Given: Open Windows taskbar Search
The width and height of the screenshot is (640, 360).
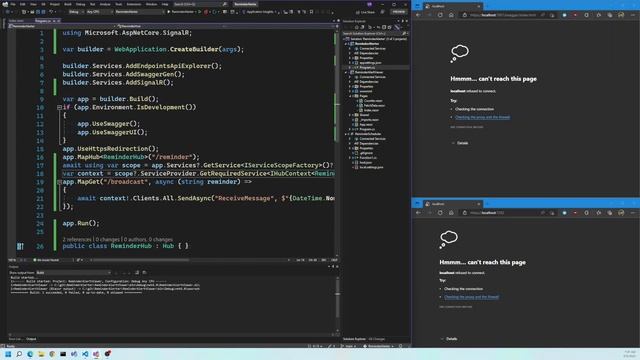Looking at the screenshot, I should 19,354.
